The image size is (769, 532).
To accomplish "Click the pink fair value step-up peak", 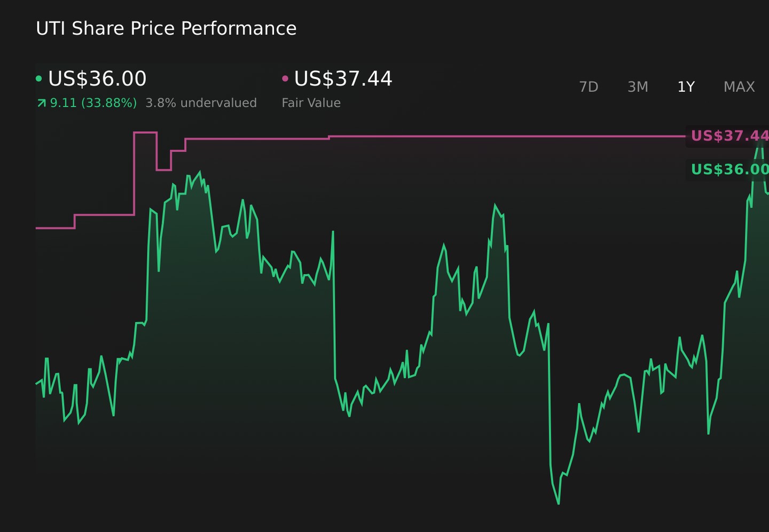I will click(x=145, y=132).
